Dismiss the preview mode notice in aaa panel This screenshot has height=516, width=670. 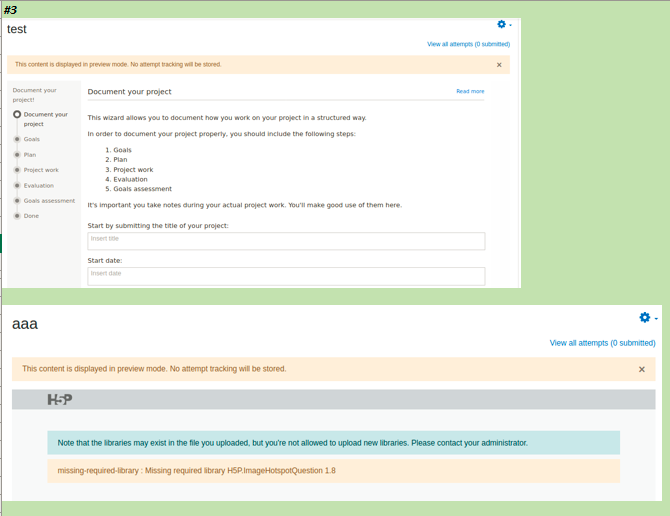(641, 369)
